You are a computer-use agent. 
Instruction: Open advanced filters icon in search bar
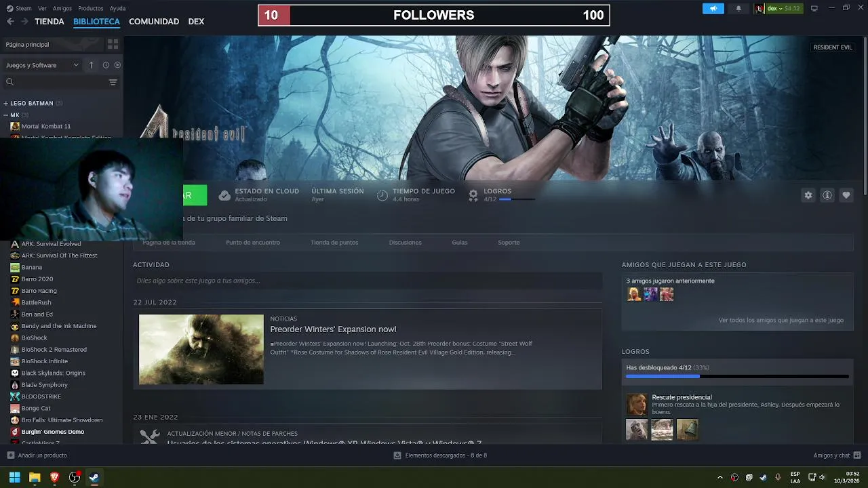click(113, 82)
